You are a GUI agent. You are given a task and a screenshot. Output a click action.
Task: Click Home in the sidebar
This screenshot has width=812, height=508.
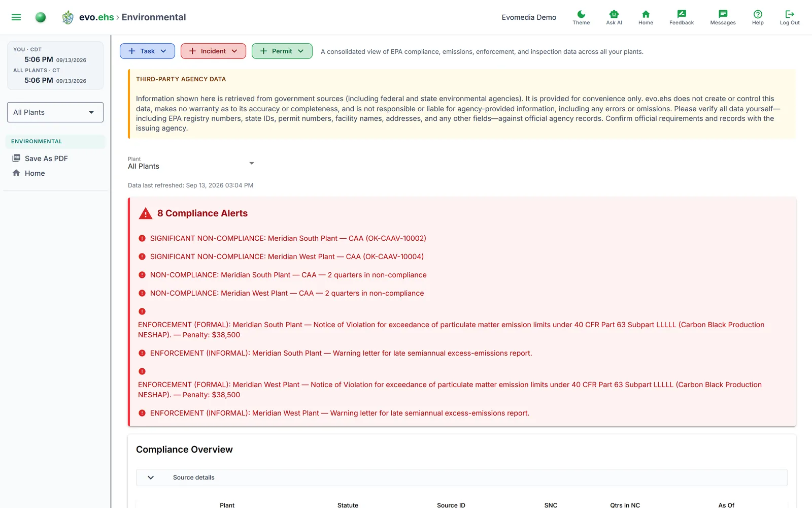[35, 173]
